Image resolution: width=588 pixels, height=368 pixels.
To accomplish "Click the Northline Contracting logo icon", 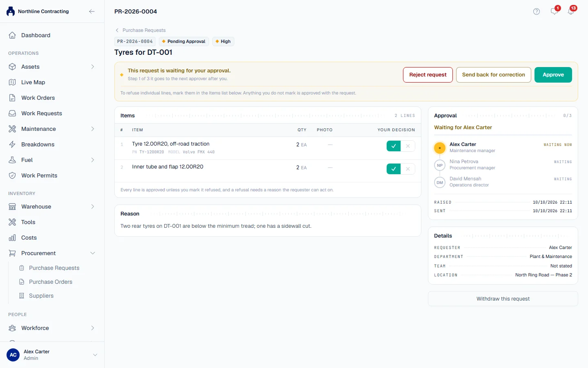I will [11, 11].
